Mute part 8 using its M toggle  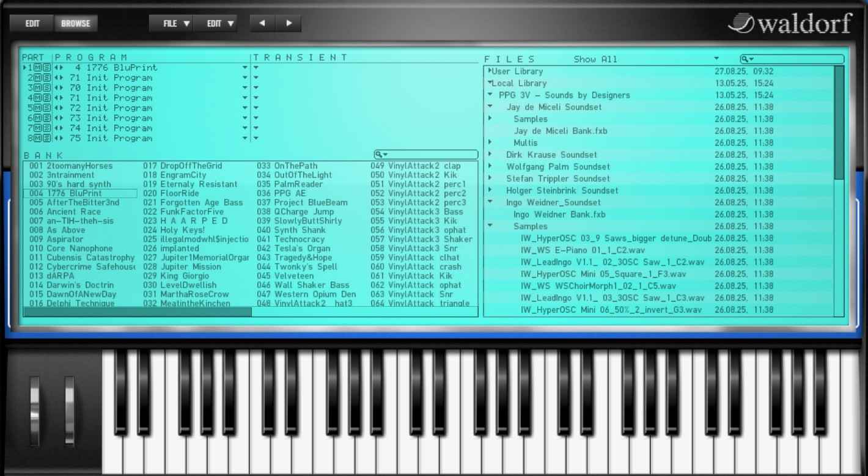[x=37, y=138]
